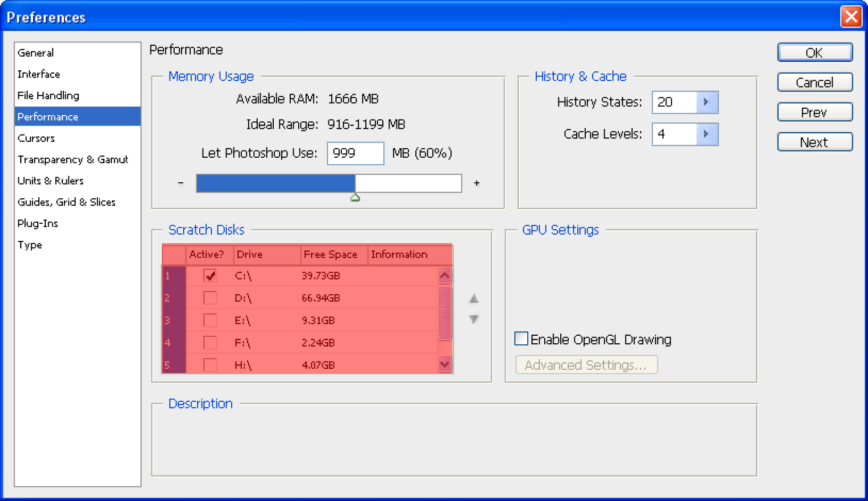868x501 pixels.
Task: Click scratch disk list scroll down arrow
Action: 445,365
